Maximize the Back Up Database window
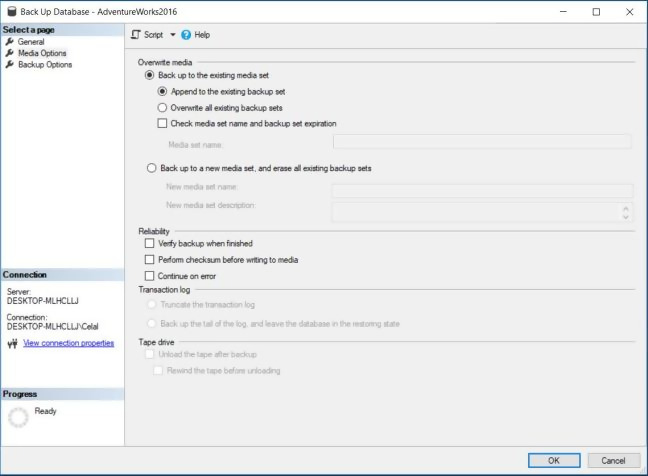This screenshot has width=648, height=476. click(x=596, y=12)
